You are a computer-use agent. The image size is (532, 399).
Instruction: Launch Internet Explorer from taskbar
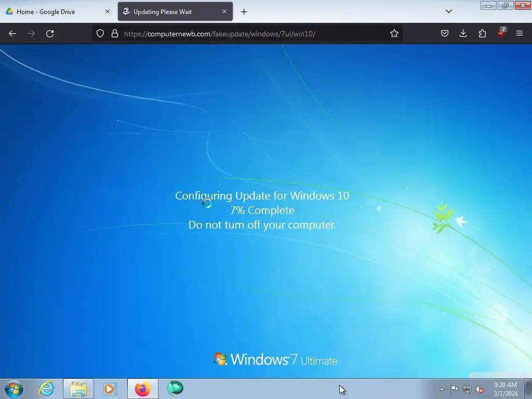(46, 389)
